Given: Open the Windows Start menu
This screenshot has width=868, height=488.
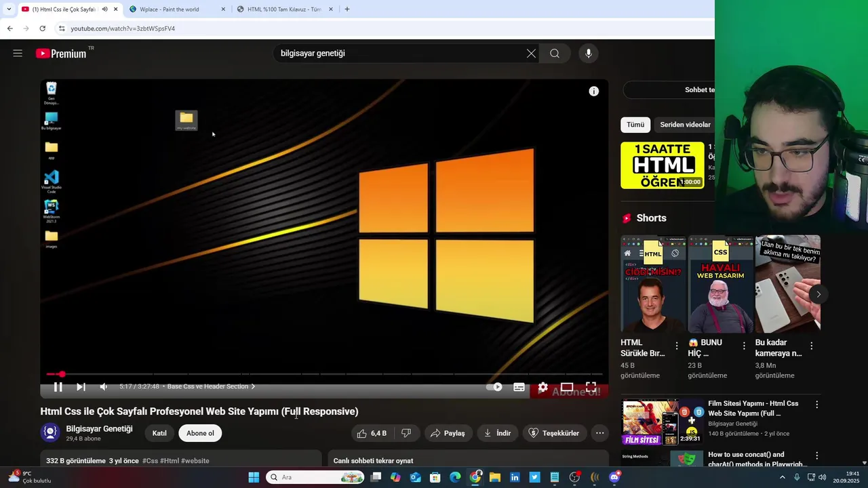Looking at the screenshot, I should pos(254,477).
